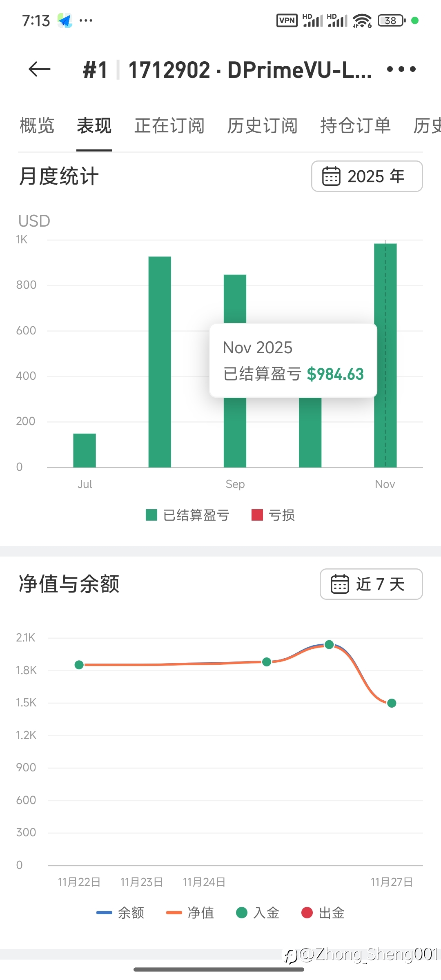This screenshot has height=980, width=441.
Task: Open the 近 7 天 range selector
Action: [371, 584]
